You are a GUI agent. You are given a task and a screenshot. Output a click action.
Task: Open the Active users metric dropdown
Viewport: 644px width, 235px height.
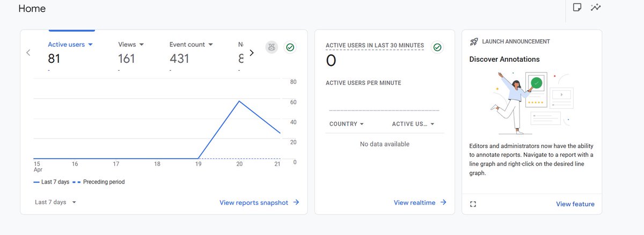(71, 45)
